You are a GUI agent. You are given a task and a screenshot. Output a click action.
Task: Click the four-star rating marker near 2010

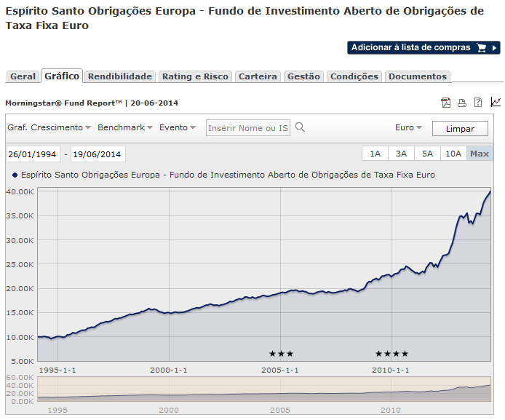(x=391, y=354)
